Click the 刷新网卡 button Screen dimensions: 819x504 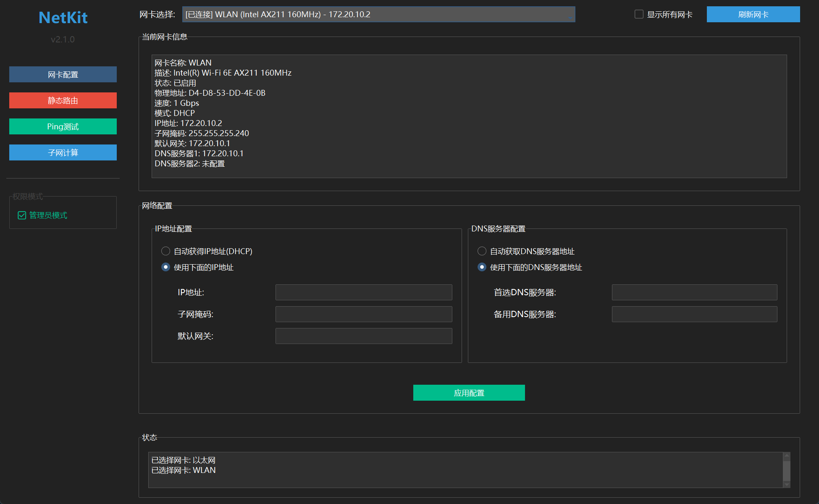coord(753,14)
